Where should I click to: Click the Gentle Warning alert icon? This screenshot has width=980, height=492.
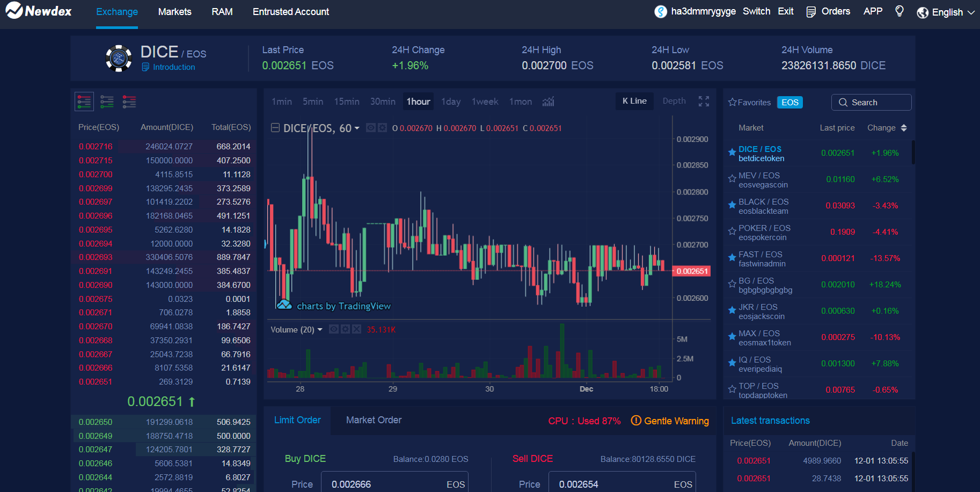(x=636, y=421)
